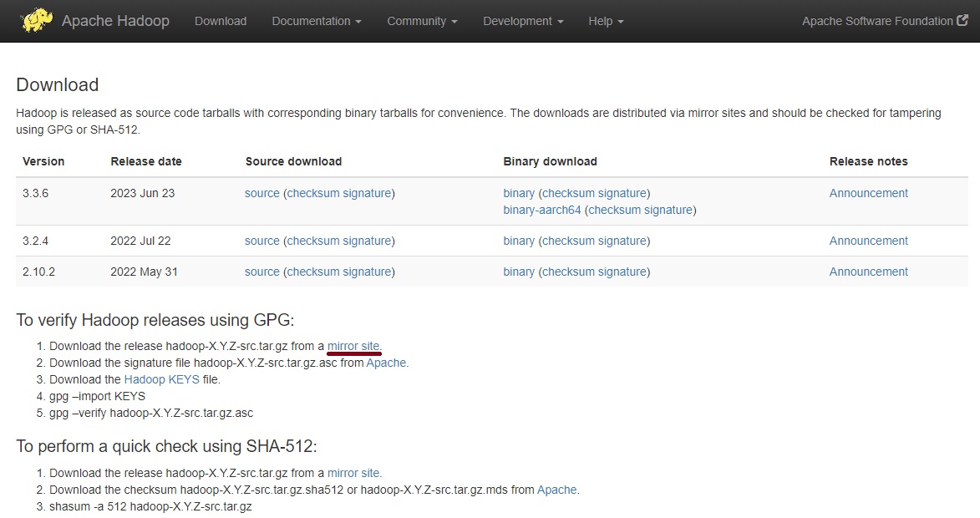The height and width of the screenshot is (518, 980).
Task: Open the 3.3.6 binary signature link
Action: click(x=622, y=193)
